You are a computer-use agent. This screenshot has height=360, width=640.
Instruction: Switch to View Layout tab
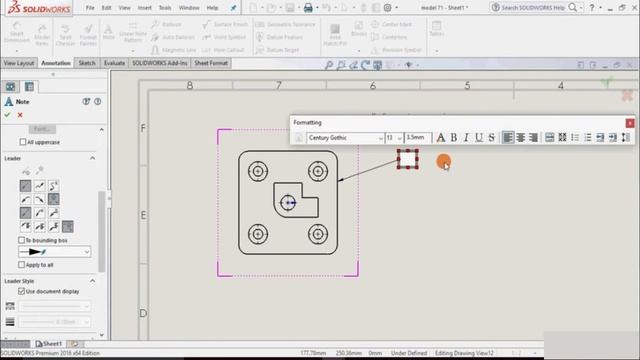point(19,63)
